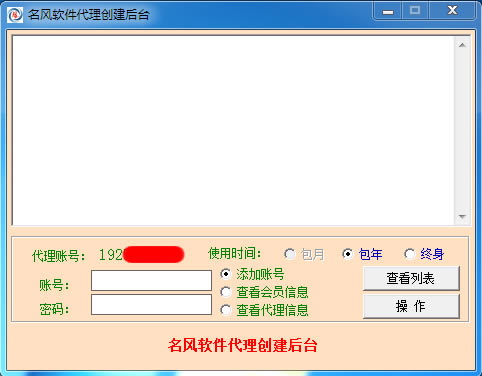Click the app logo icon in title bar
Screen dimensions: 482x376
pos(15,14)
